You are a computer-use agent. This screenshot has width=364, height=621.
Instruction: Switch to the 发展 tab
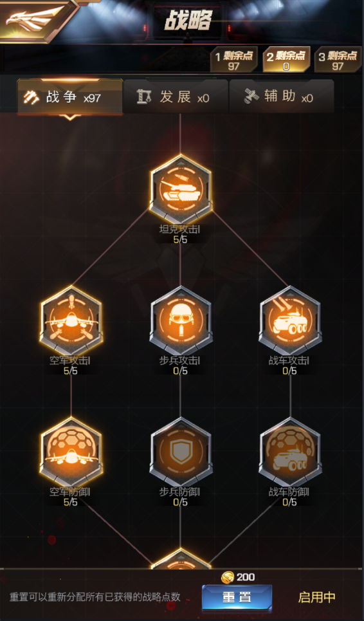click(x=176, y=97)
